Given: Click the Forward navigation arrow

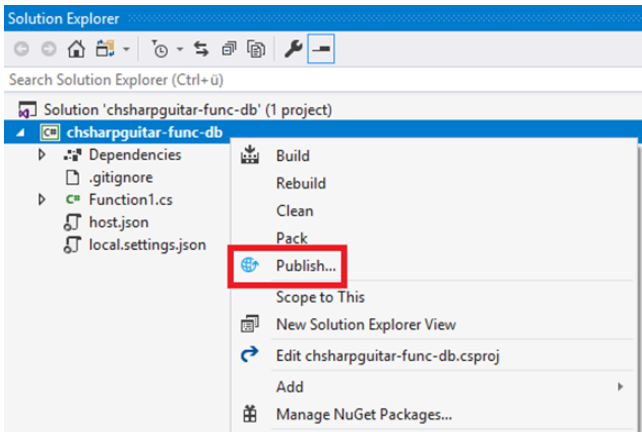Looking at the screenshot, I should 49,49.
